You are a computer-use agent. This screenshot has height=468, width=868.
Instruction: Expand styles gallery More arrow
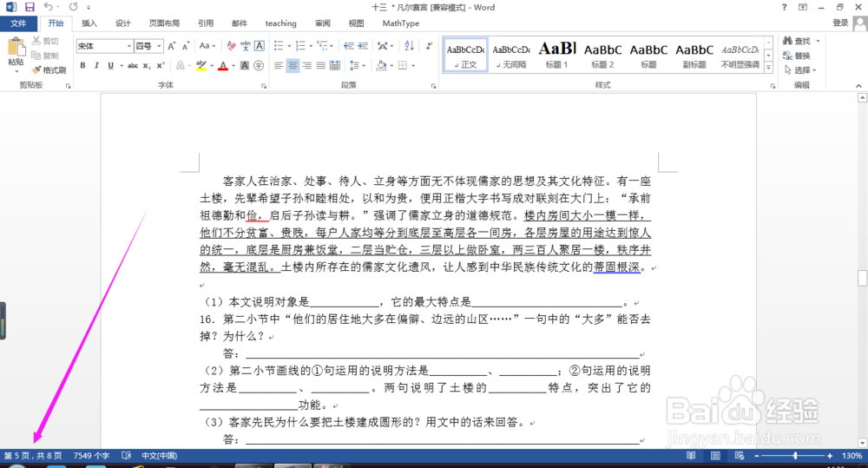768,68
